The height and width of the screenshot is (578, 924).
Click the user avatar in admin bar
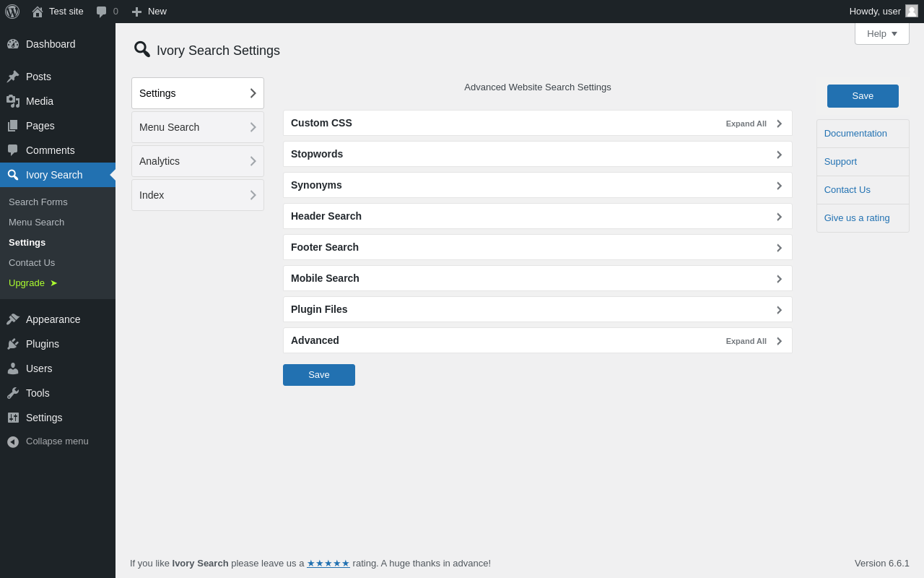click(x=912, y=11)
